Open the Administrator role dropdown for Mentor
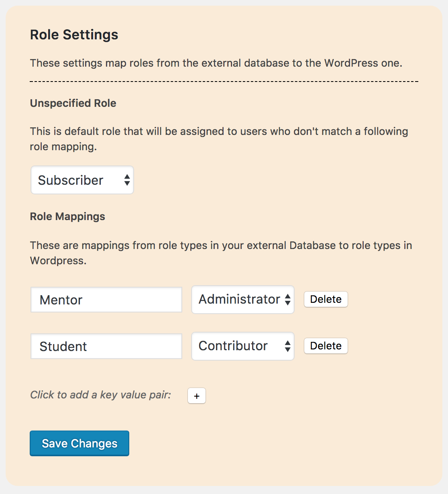Image resolution: width=448 pixels, height=494 pixels. click(243, 300)
